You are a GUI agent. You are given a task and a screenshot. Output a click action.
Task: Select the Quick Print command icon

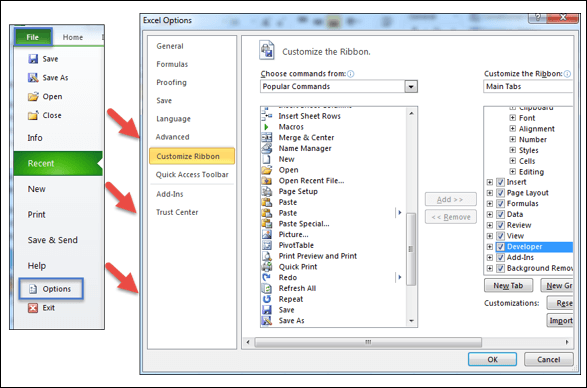(267, 267)
